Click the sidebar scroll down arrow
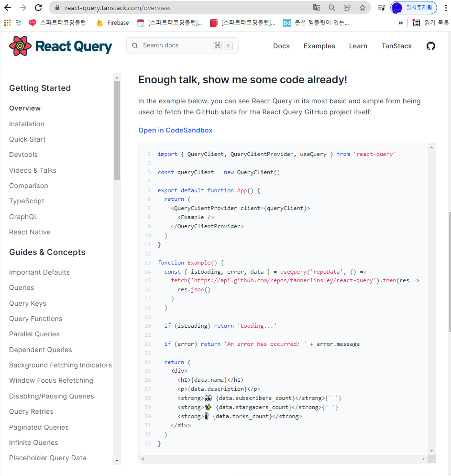This screenshot has height=476, width=451. coord(117,461)
